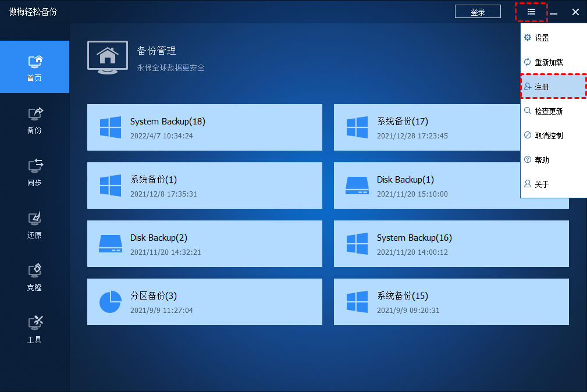Image resolution: width=587 pixels, height=392 pixels.
Task: Open the 还原 restore section
Action: tap(34, 224)
